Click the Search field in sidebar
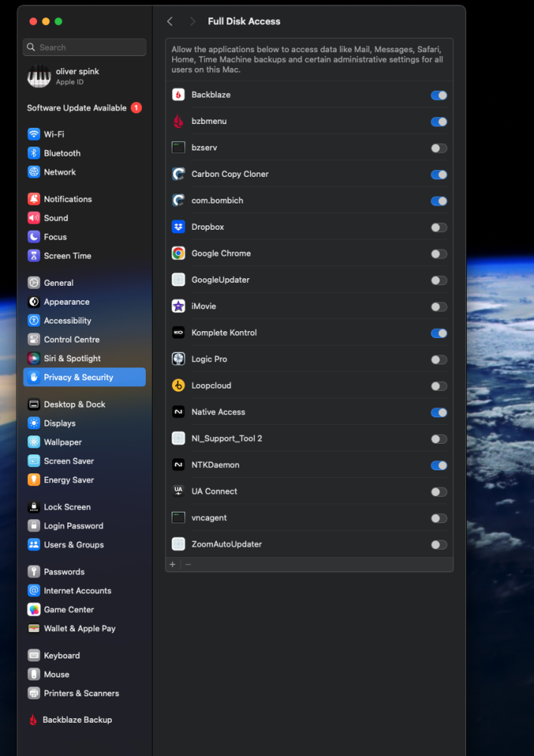Viewport: 534px width, 756px height. pyautogui.click(x=85, y=47)
